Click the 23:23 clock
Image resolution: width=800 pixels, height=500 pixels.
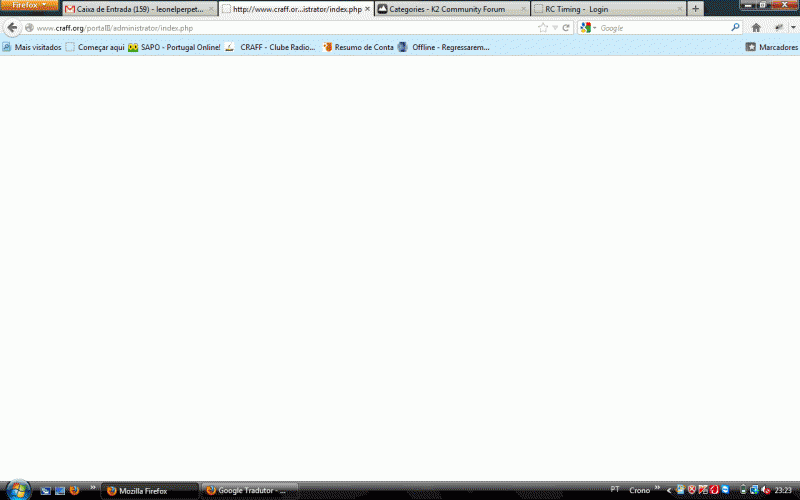click(x=783, y=490)
